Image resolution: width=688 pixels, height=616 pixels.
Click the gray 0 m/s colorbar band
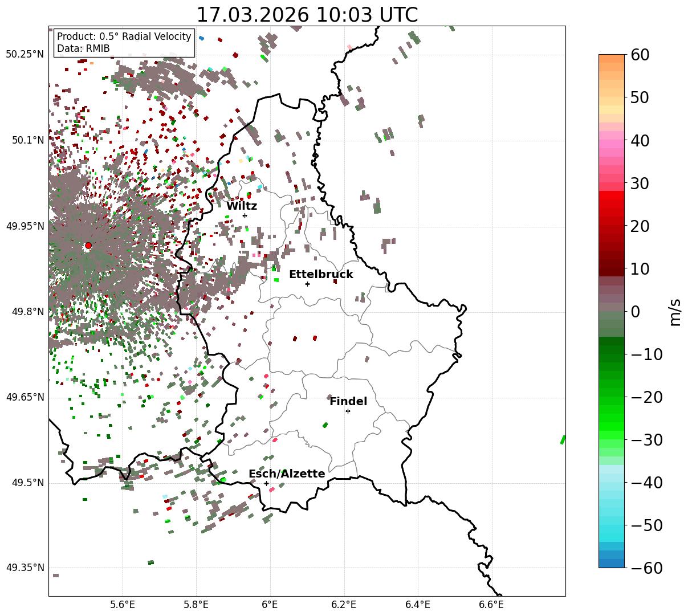(612, 311)
